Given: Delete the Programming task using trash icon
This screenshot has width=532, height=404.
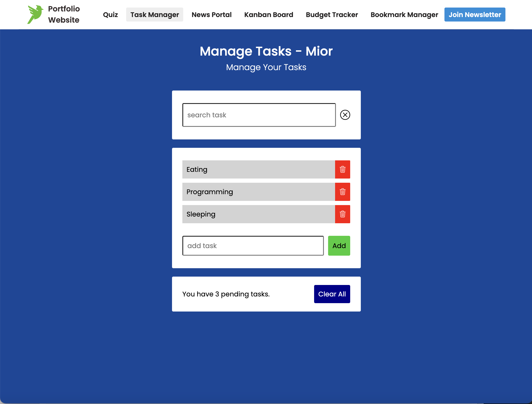Looking at the screenshot, I should (342, 192).
